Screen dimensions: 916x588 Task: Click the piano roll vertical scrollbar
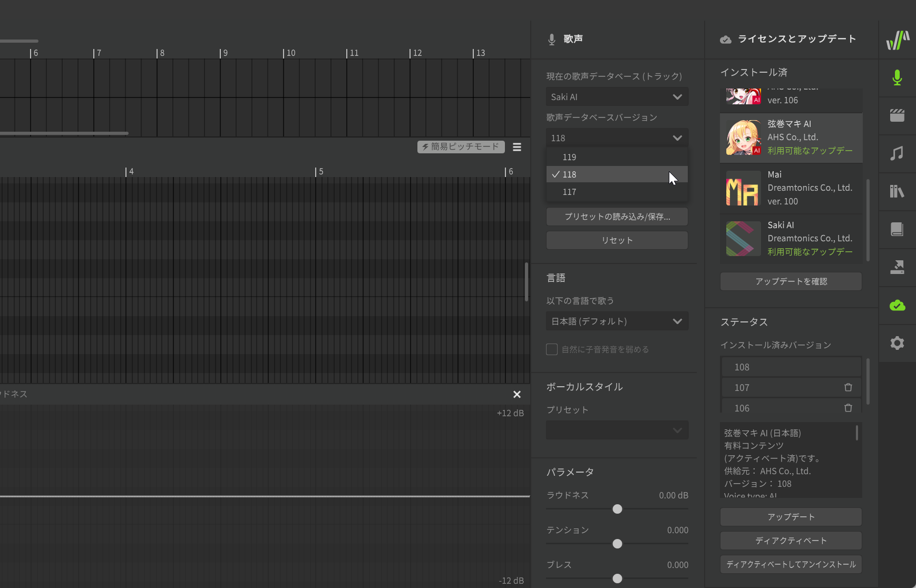point(526,282)
